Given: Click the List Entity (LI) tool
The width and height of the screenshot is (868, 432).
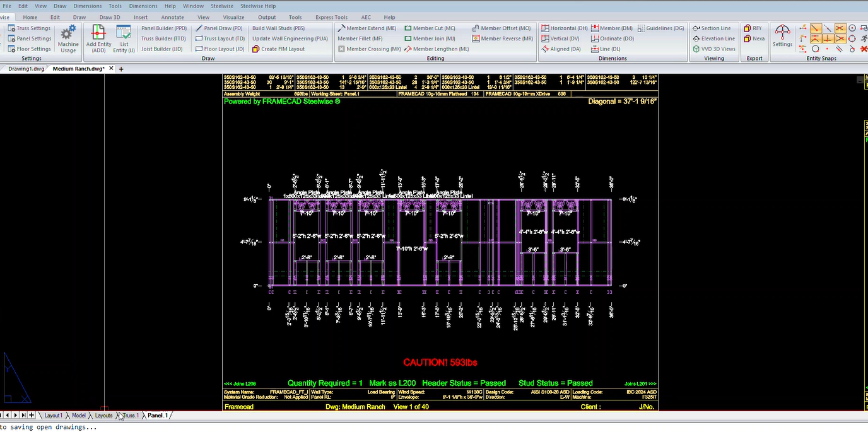Looking at the screenshot, I should [x=124, y=38].
